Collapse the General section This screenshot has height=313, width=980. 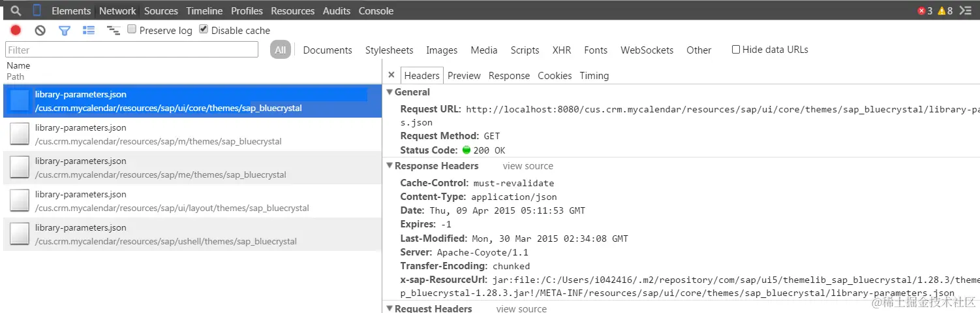[x=390, y=92]
